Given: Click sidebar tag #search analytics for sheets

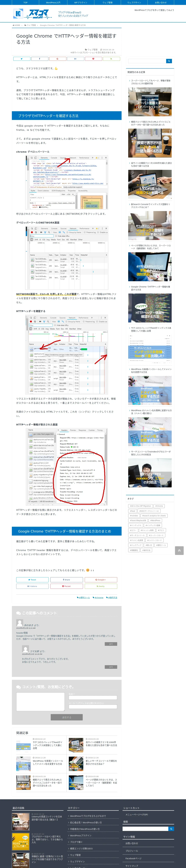Looking at the screenshot, I should pos(154,516).
